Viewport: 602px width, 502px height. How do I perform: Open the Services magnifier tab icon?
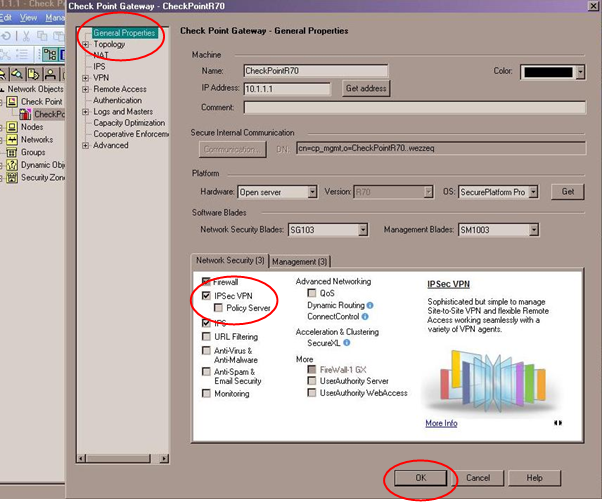17,74
